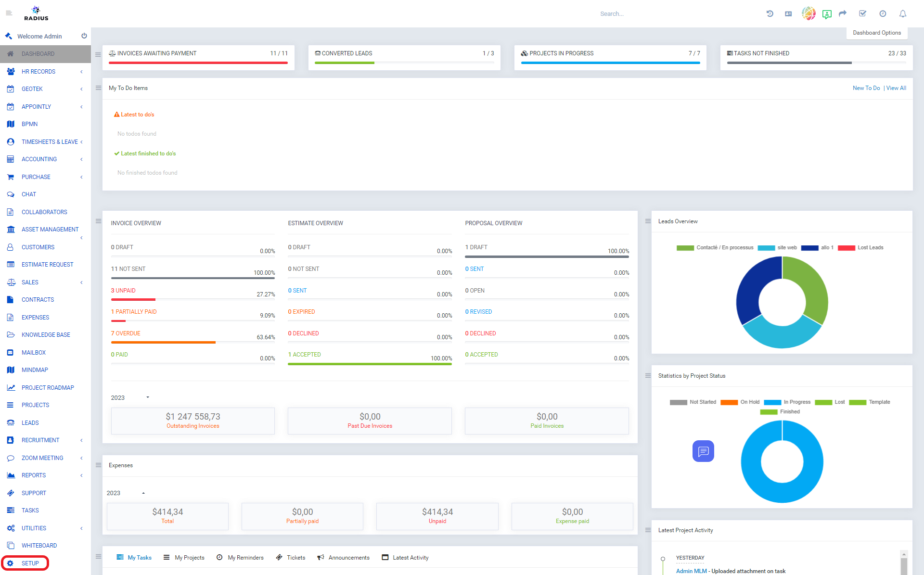Click the drag handle beside Expenses widget
The image size is (924, 575).
[98, 465]
